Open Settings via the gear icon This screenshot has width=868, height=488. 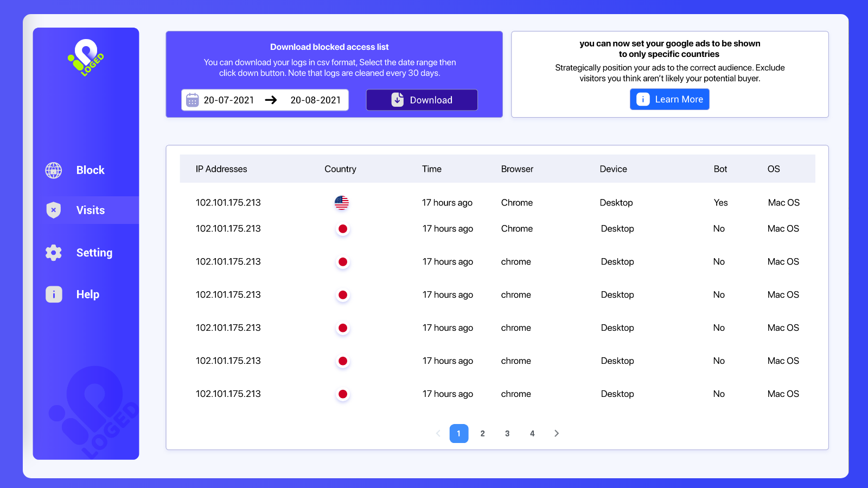[x=53, y=252]
